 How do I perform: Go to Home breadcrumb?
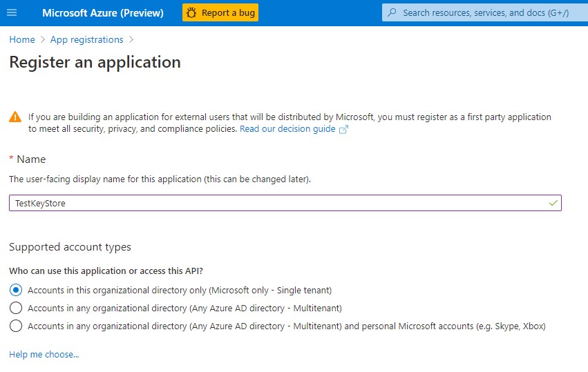pos(22,40)
